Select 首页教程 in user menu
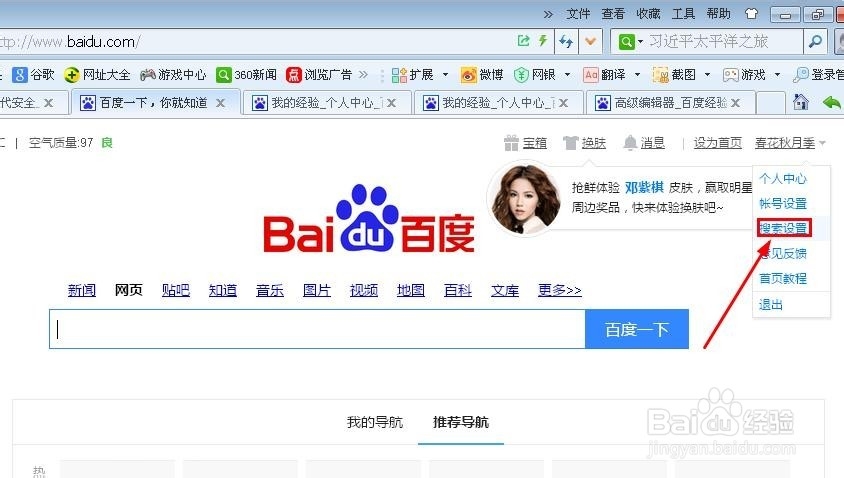The width and height of the screenshot is (844, 478). pyautogui.click(x=783, y=278)
